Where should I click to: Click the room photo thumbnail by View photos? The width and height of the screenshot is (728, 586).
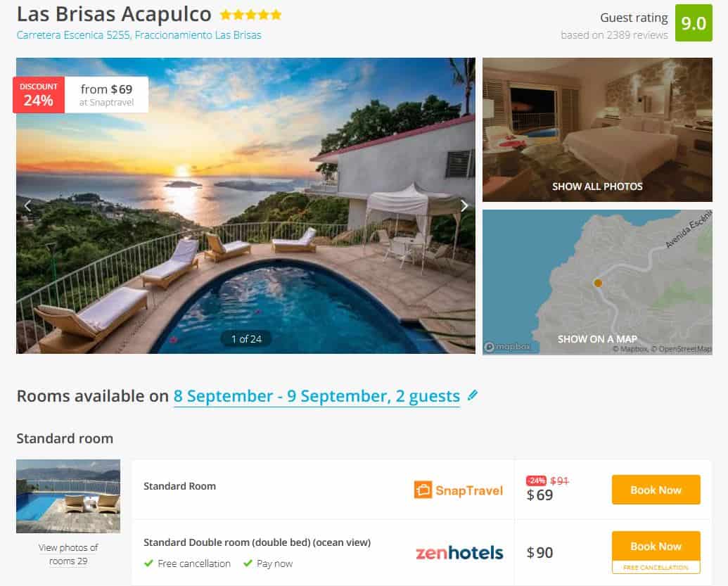click(67, 495)
